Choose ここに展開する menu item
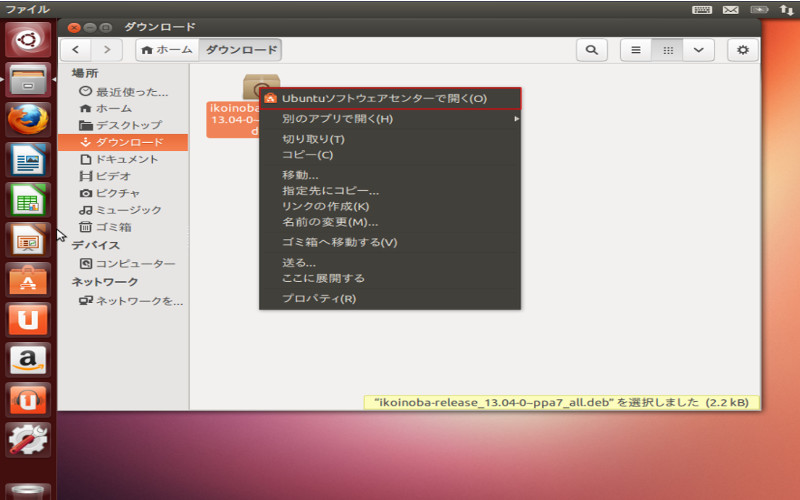Viewport: 800px width, 500px height. tap(390, 278)
